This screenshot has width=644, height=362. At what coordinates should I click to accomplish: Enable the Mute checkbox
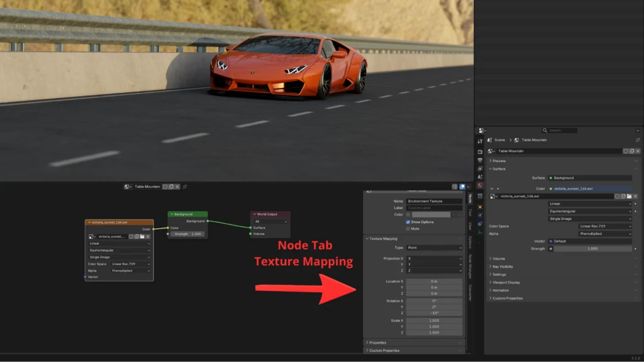(x=408, y=229)
